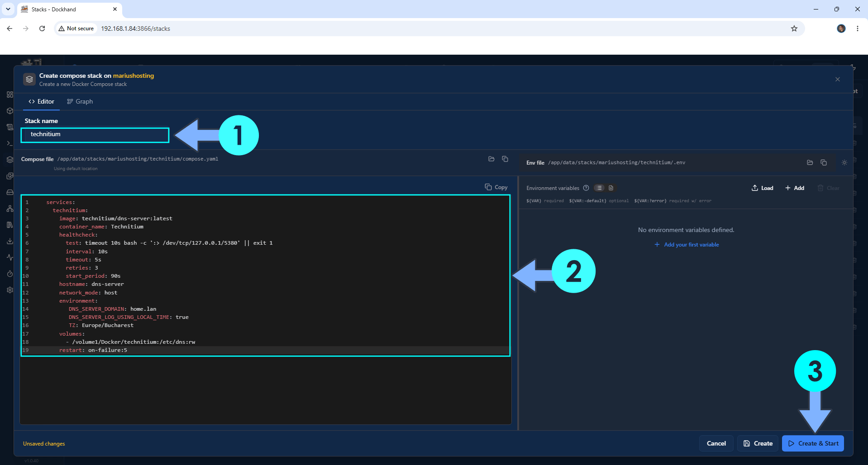Click the 'network_mode: host' line in editor

[88, 293]
